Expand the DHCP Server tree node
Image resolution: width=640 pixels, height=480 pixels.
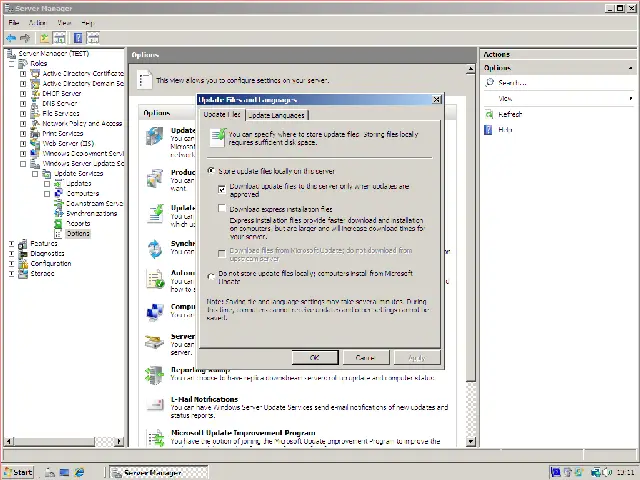click(23, 93)
